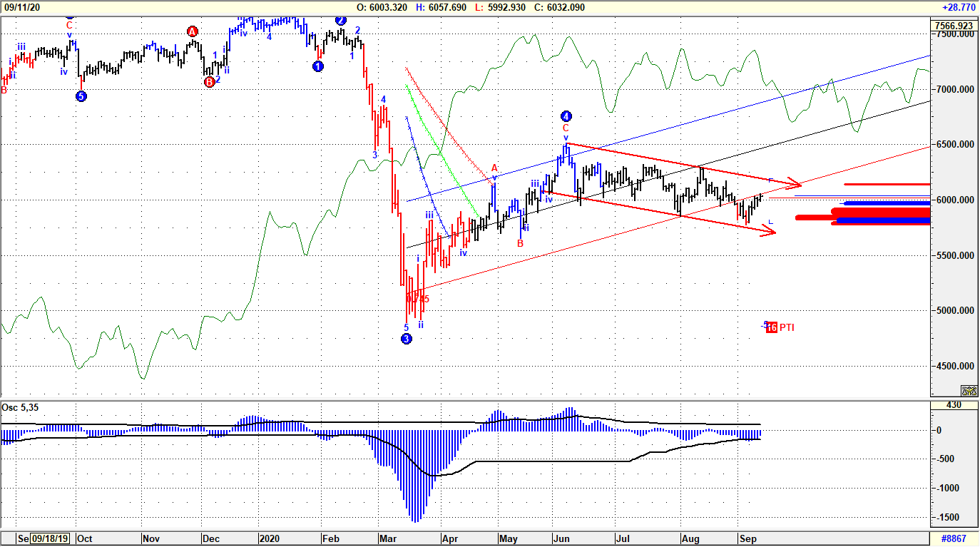Click the Aug label on the time axis
The height and width of the screenshot is (547, 980).
pos(690,539)
